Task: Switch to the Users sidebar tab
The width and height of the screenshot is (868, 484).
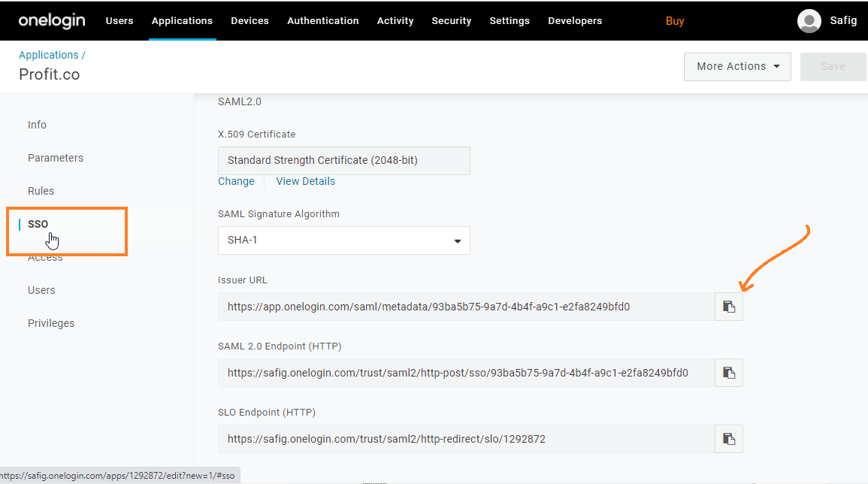Action: (x=41, y=290)
